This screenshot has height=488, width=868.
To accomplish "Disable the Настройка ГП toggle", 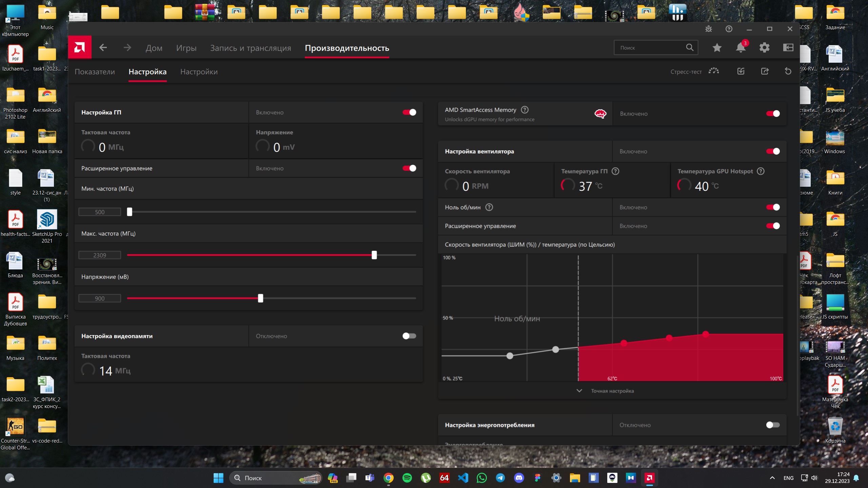I will (409, 113).
